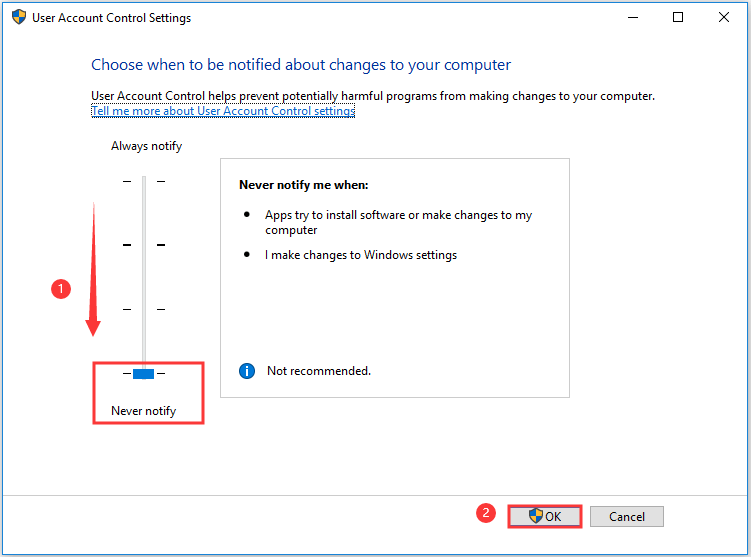Click the 'Always notify' label
The image size is (751, 557).
coord(147,146)
